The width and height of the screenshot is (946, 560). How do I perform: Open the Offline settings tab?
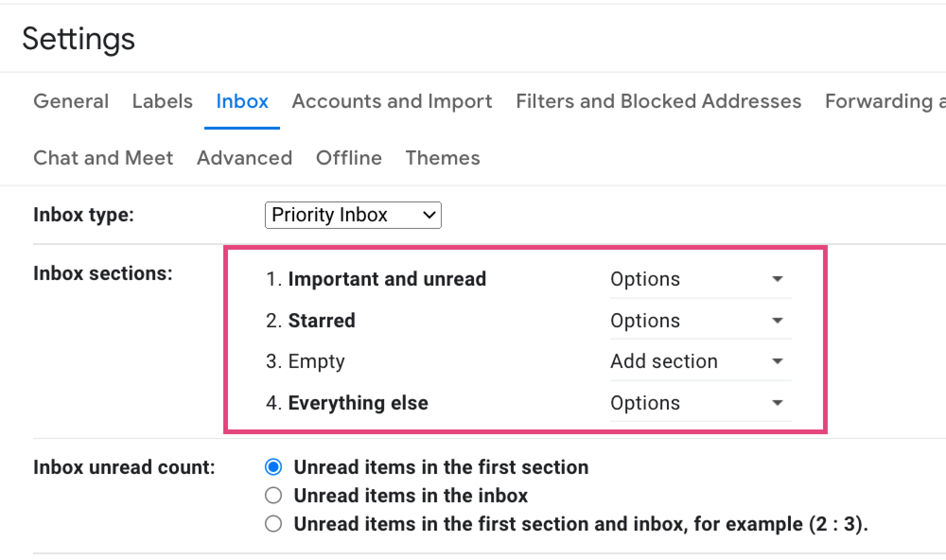pos(349,158)
